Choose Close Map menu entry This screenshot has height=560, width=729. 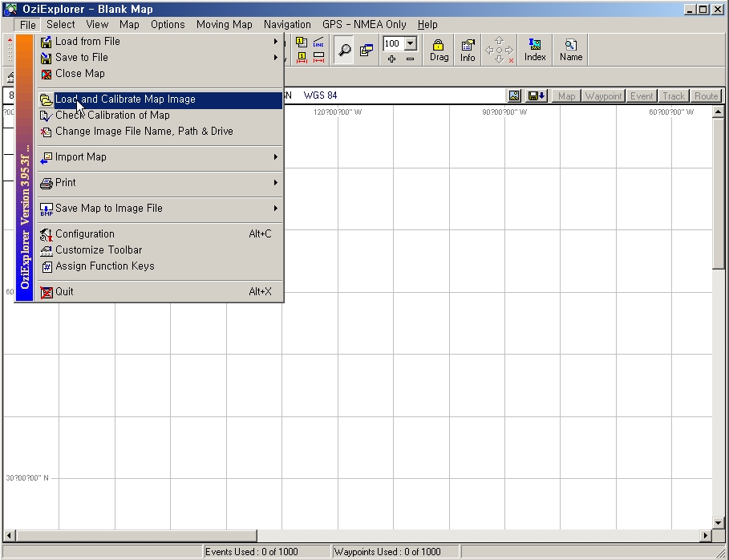pyautogui.click(x=160, y=74)
